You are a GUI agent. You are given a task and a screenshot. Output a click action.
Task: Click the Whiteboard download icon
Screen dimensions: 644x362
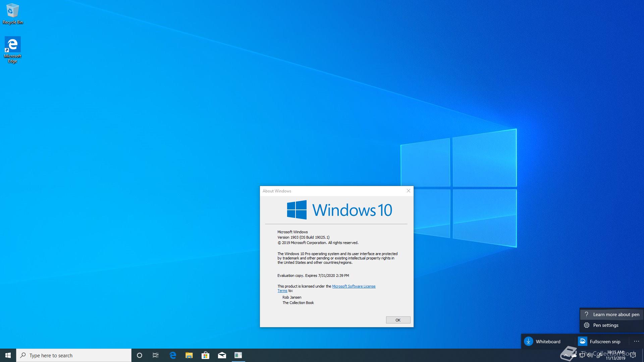[x=529, y=341]
